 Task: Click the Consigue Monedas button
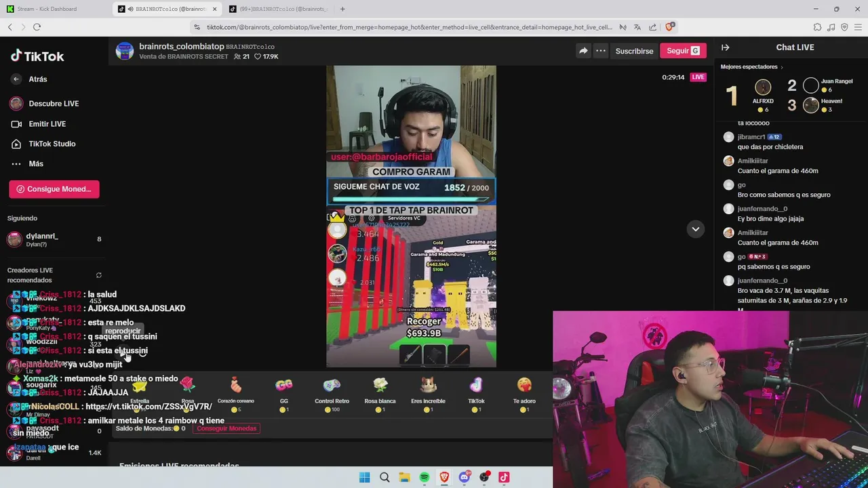point(54,189)
